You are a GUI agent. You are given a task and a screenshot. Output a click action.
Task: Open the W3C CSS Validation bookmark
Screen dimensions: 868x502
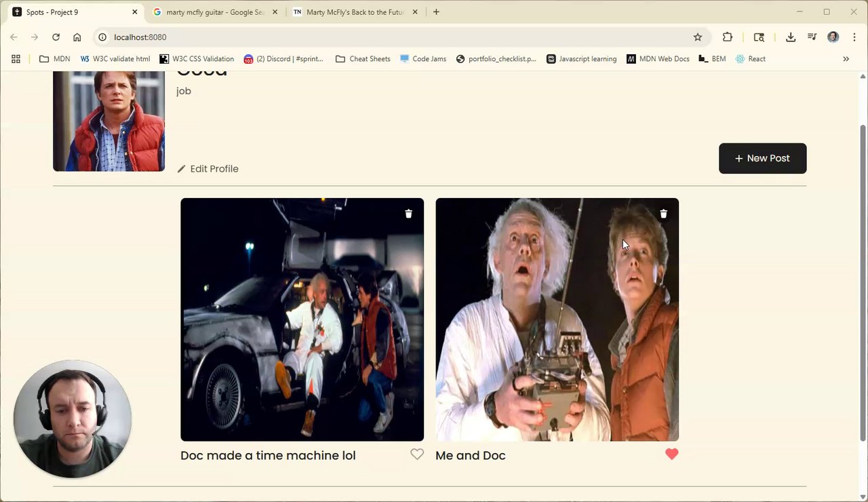197,59
